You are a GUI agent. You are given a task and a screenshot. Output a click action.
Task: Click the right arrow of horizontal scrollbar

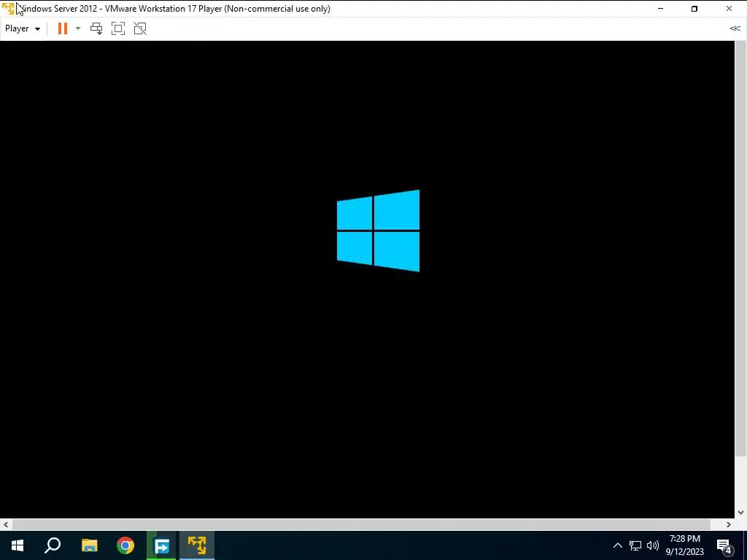[x=729, y=524]
